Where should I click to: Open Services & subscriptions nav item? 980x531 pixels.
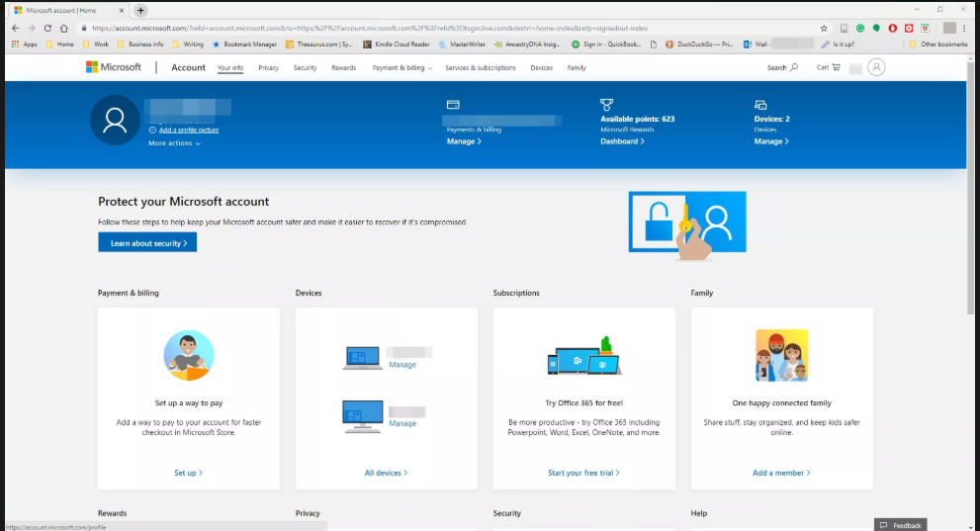[481, 67]
